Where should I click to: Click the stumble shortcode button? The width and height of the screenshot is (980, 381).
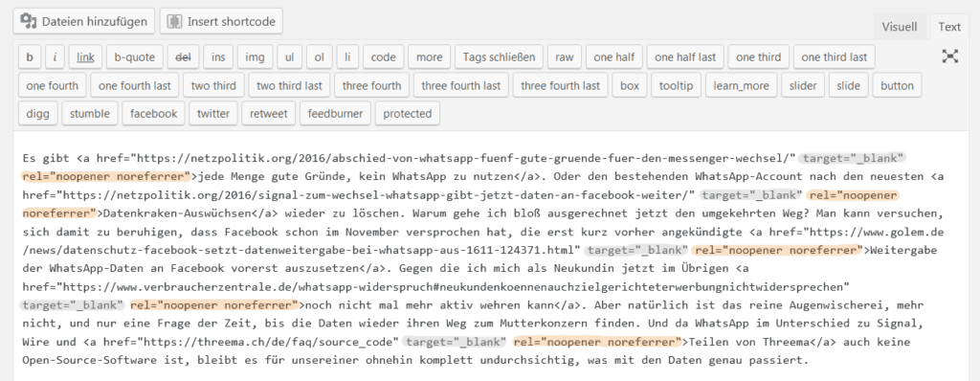click(90, 114)
